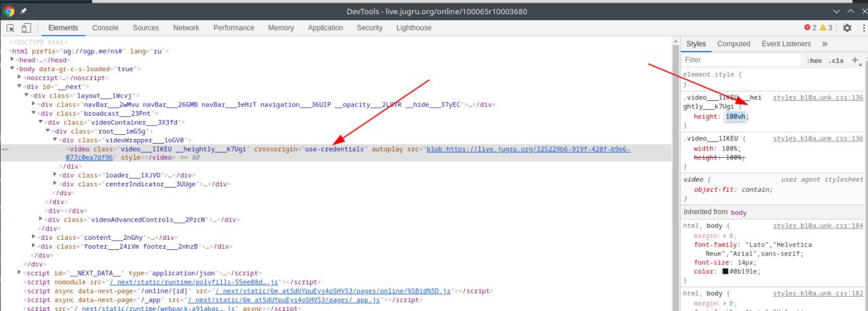Open the Network tab
The height and width of the screenshot is (311, 868).
[x=186, y=28]
